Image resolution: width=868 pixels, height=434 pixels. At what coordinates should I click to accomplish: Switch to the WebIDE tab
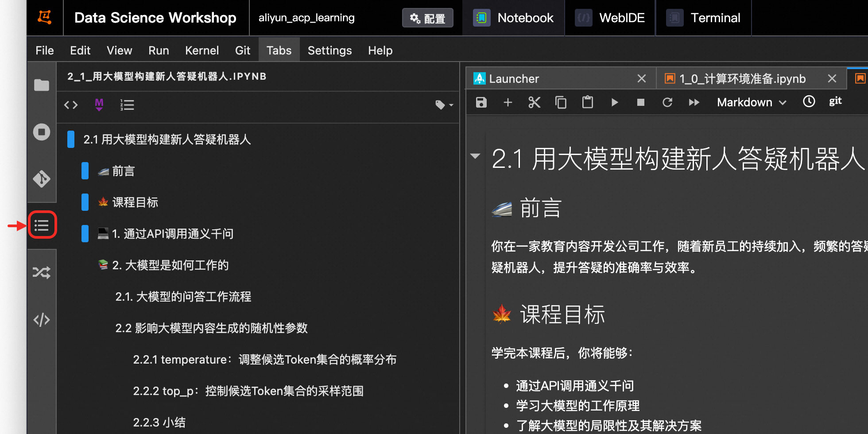point(610,18)
